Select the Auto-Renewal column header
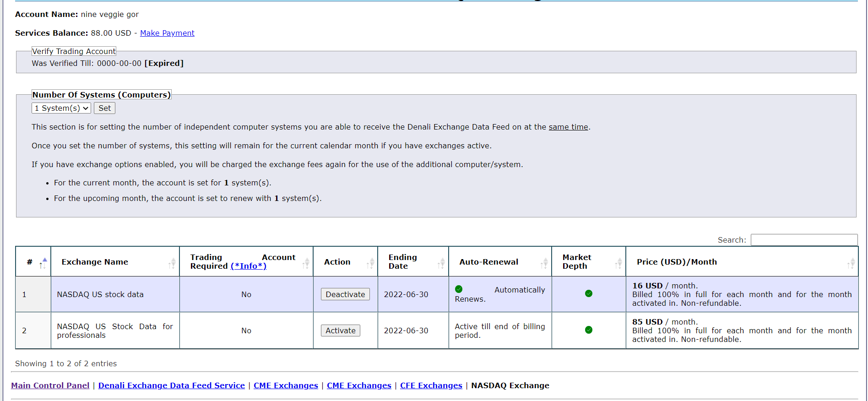868x401 pixels. coord(500,262)
